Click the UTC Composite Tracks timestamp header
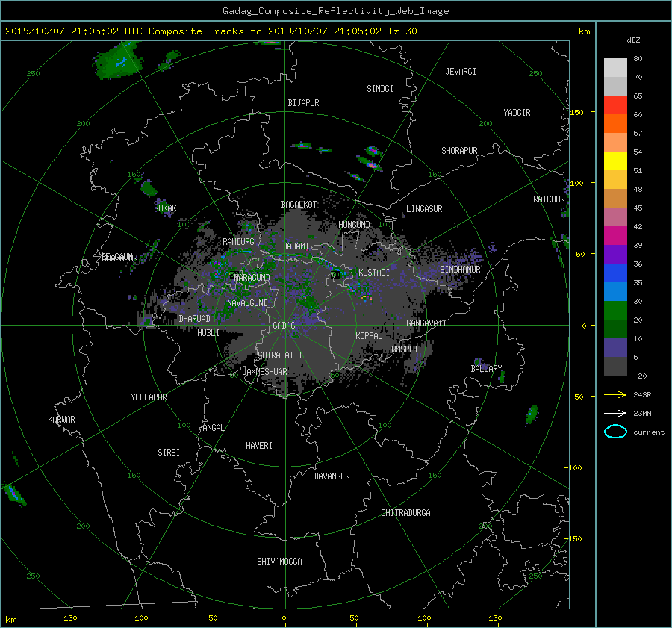This screenshot has height=628, width=672. pos(211,31)
